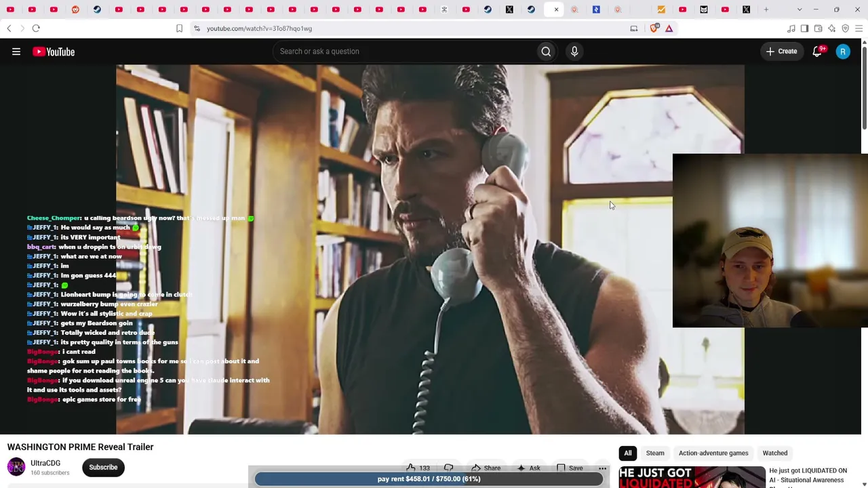The image size is (868, 488).
Task: Select the Steam filter chip
Action: tap(655, 453)
